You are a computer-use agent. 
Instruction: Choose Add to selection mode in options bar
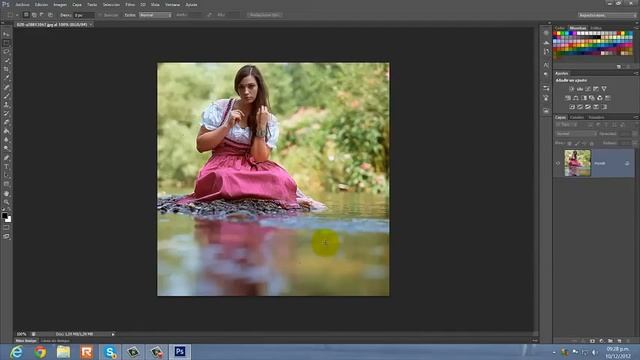pyautogui.click(x=34, y=15)
